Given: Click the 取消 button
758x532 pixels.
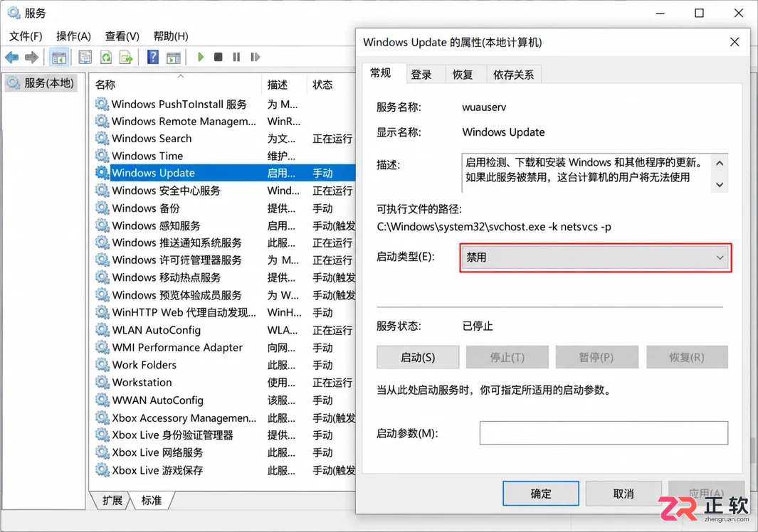Looking at the screenshot, I should [x=623, y=494].
